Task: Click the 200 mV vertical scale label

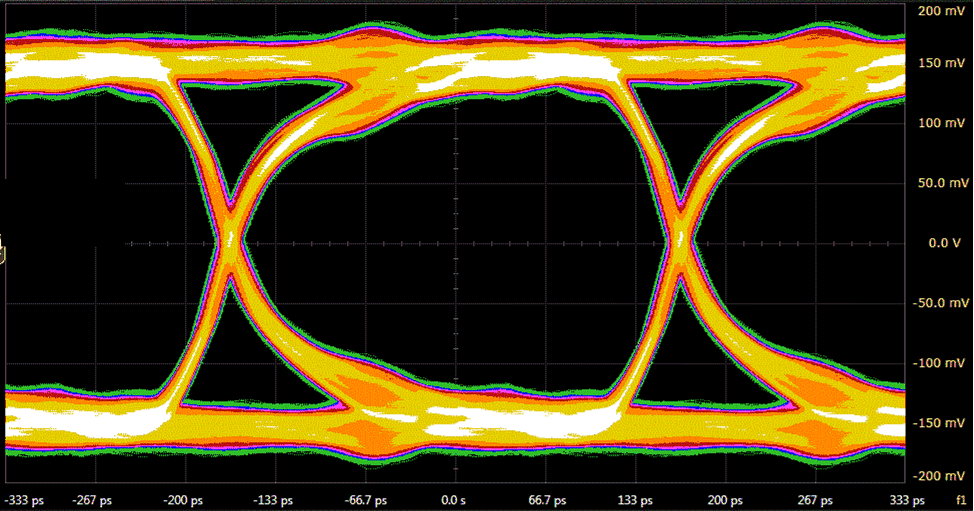Action: (x=942, y=11)
